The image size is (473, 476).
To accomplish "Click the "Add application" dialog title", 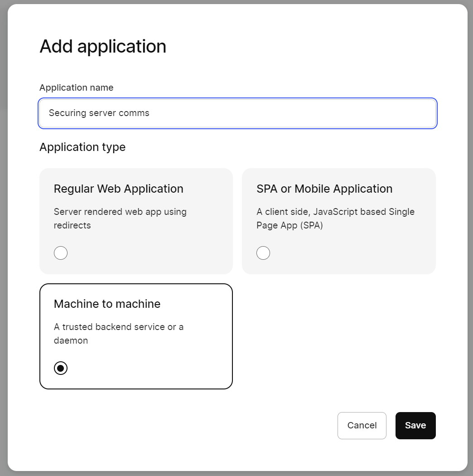I will 103,47.
